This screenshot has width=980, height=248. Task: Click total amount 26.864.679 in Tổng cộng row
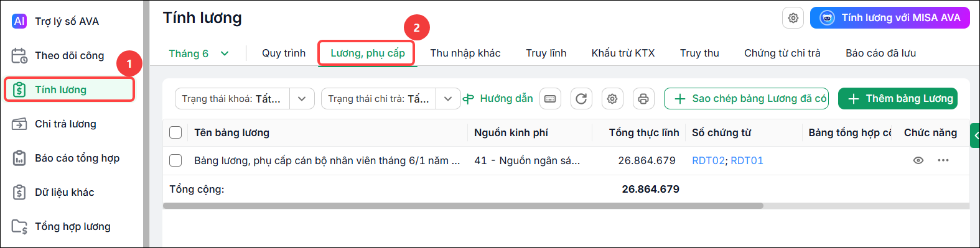click(x=650, y=189)
